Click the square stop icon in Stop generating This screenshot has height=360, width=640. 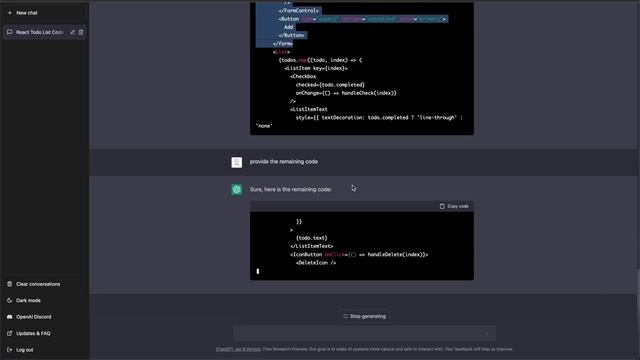(345, 316)
